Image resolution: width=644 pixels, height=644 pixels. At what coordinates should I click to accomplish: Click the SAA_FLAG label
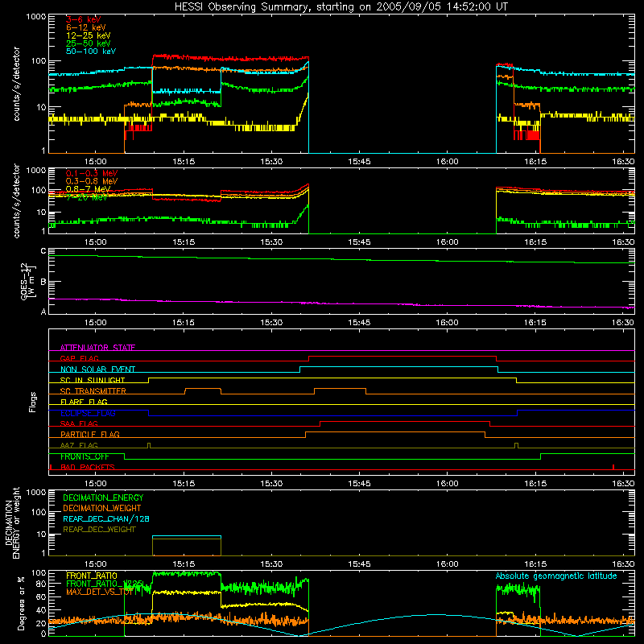[x=79, y=423]
